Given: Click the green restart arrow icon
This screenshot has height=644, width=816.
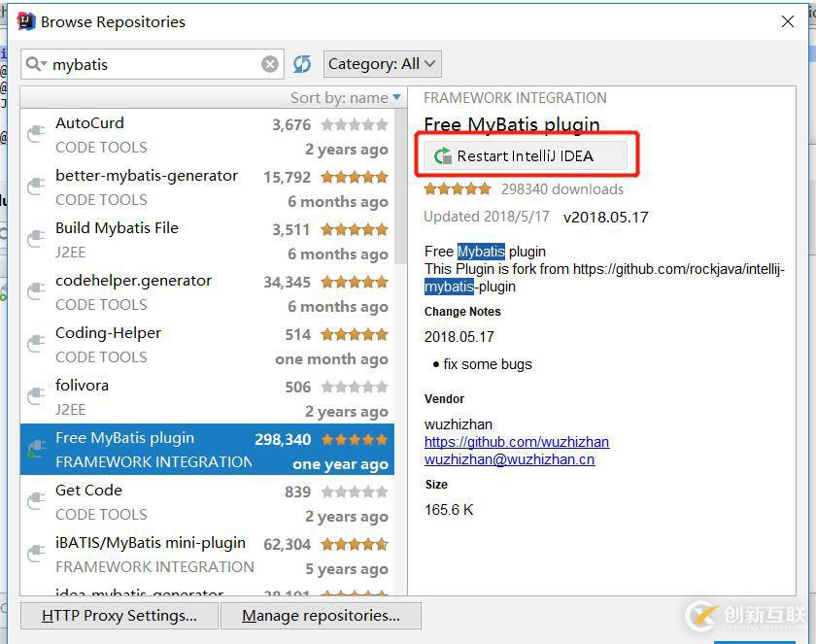Looking at the screenshot, I should pos(443,155).
